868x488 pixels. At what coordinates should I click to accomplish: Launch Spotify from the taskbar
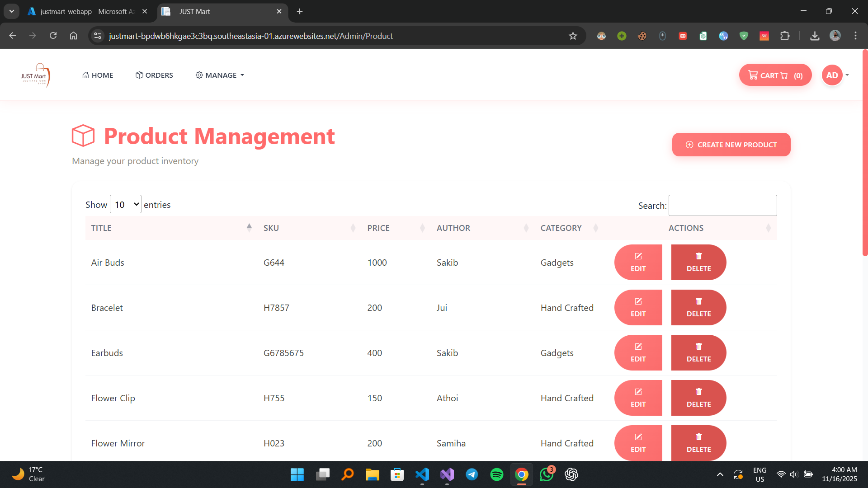click(x=496, y=474)
